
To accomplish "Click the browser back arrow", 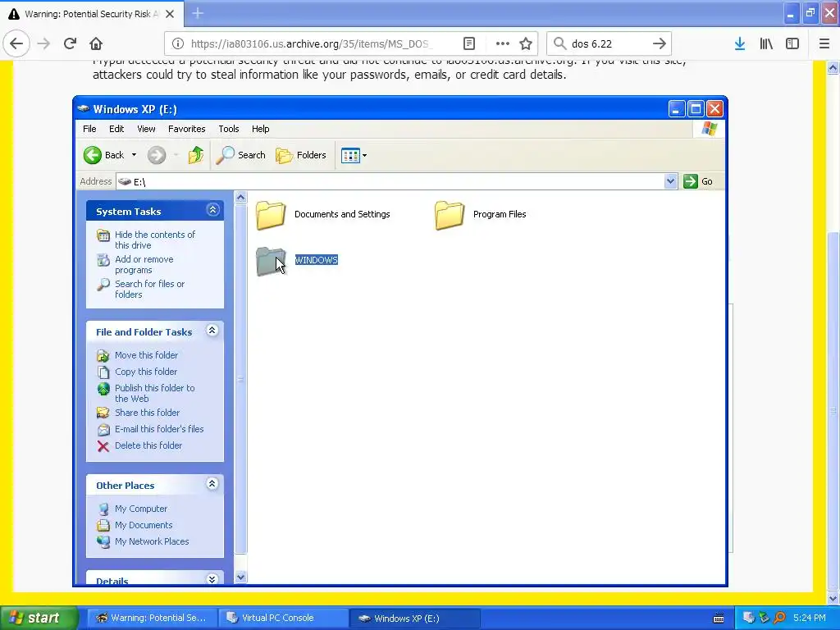I will click(x=16, y=44).
